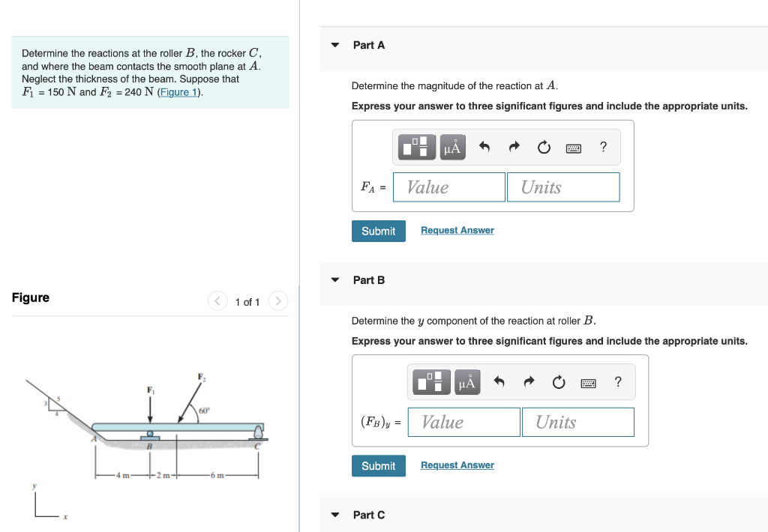Image resolution: width=768 pixels, height=532 pixels.
Task: Click the help question mark in Part A
Action: (x=603, y=147)
